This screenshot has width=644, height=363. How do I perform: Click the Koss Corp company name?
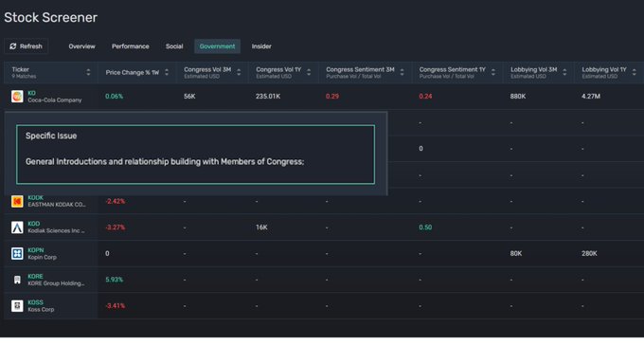41,309
